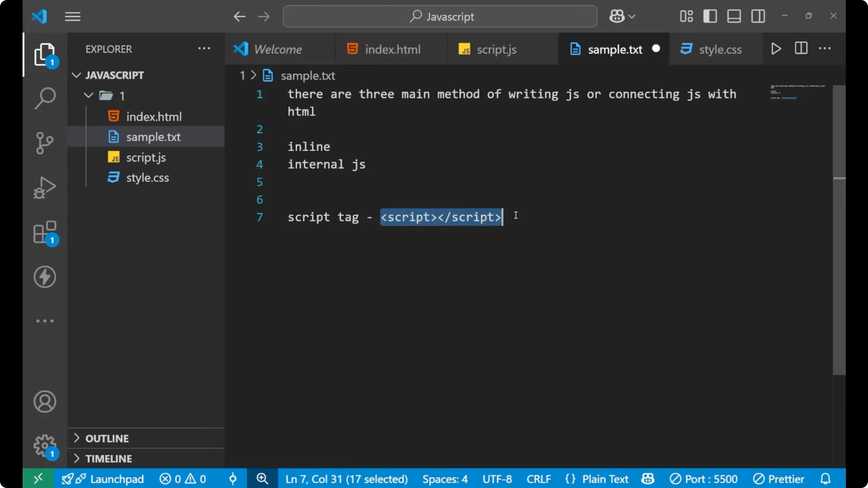Open the Extensions view

pos(44,232)
